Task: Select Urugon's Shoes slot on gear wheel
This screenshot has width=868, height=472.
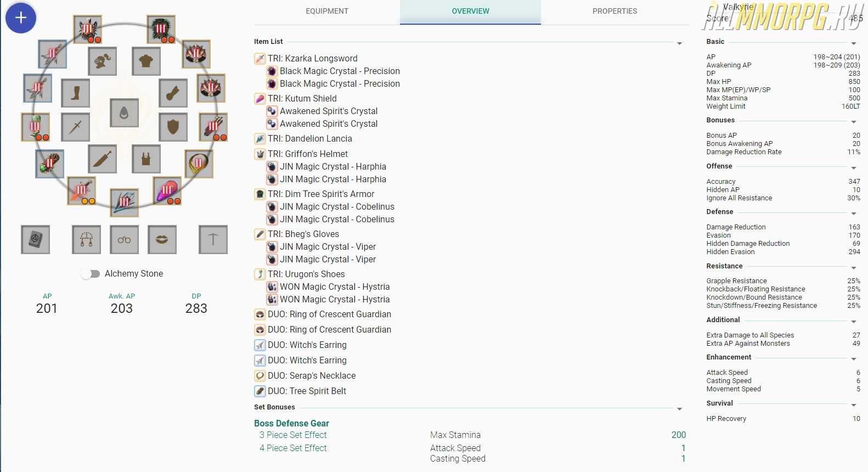Action: pyautogui.click(x=35, y=127)
